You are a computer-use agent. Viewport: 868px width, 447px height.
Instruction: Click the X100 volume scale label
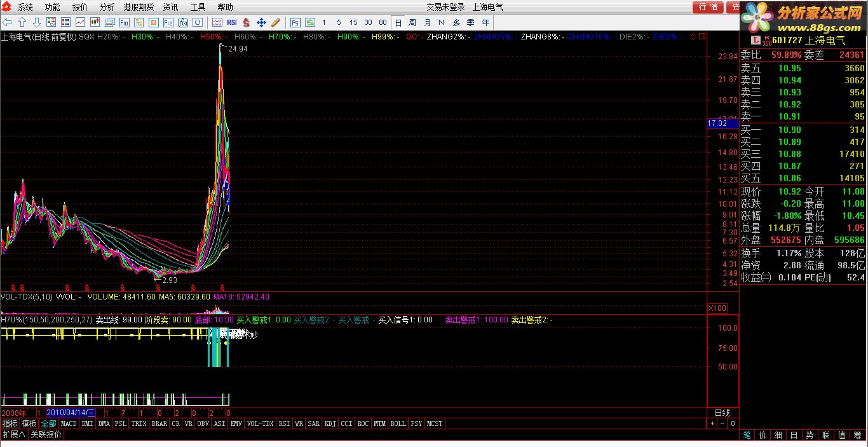coord(717,308)
